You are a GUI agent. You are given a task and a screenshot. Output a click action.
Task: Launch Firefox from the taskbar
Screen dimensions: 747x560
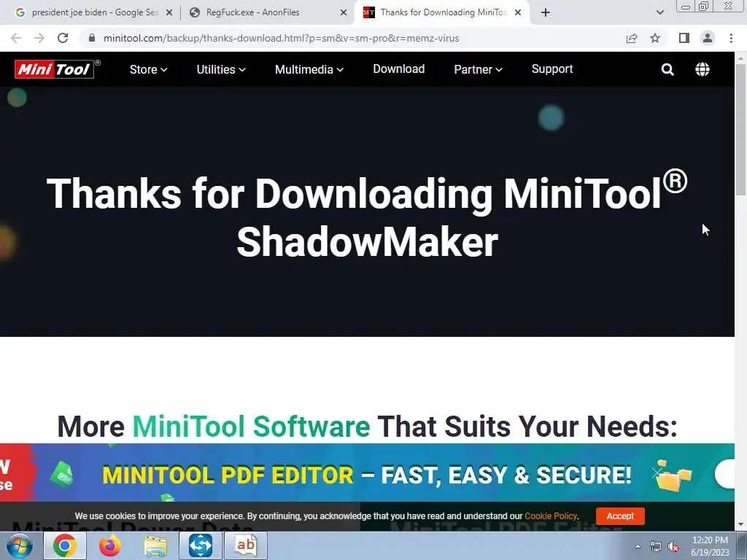(x=109, y=545)
